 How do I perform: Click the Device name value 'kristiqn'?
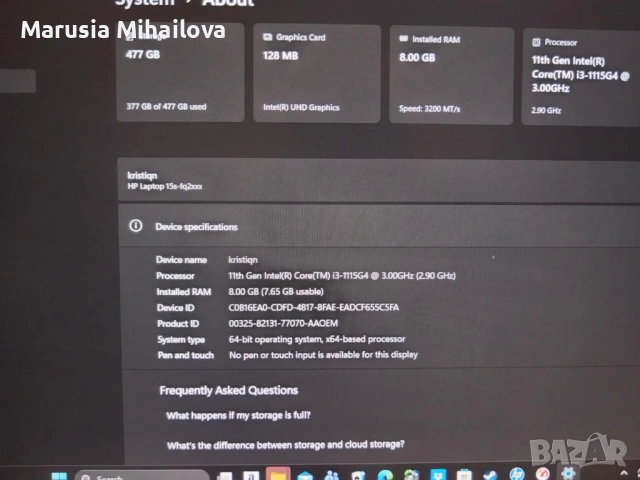[x=243, y=260]
